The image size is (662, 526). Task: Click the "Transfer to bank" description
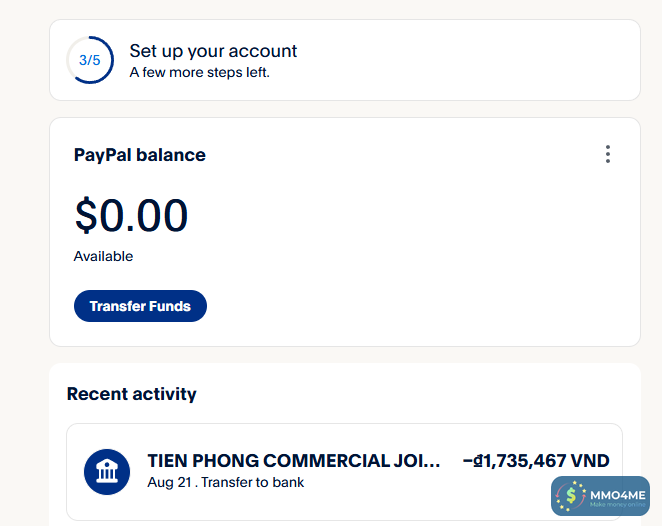pyautogui.click(x=256, y=482)
